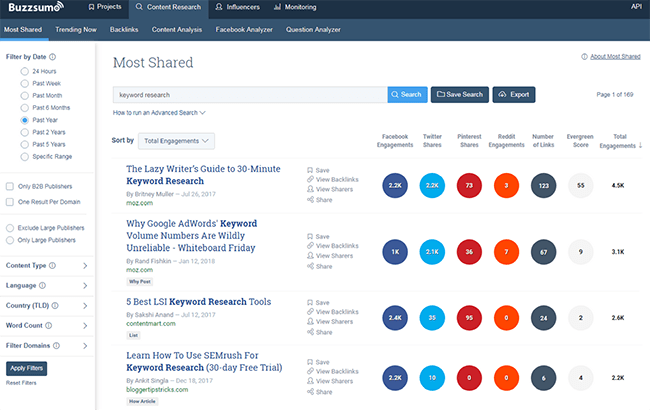Expand the Filter Domains section
The width and height of the screenshot is (650, 410).
tap(85, 346)
